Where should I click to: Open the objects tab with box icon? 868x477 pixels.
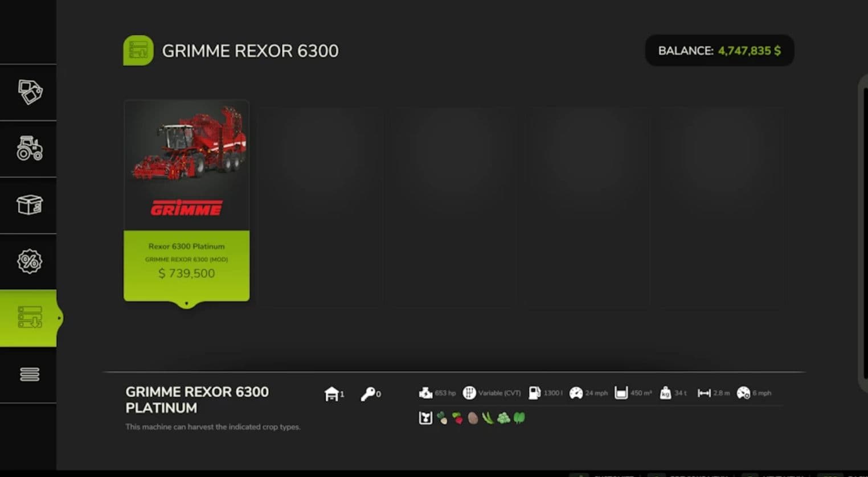click(x=30, y=205)
